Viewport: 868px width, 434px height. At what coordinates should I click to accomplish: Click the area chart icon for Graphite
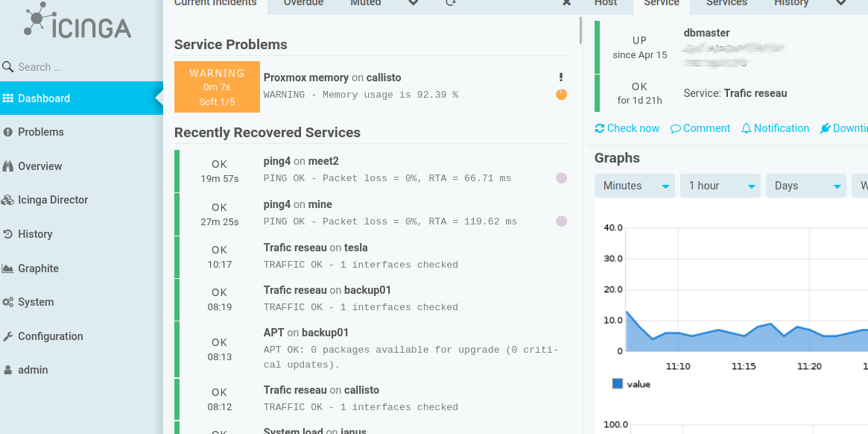pyautogui.click(x=7, y=268)
